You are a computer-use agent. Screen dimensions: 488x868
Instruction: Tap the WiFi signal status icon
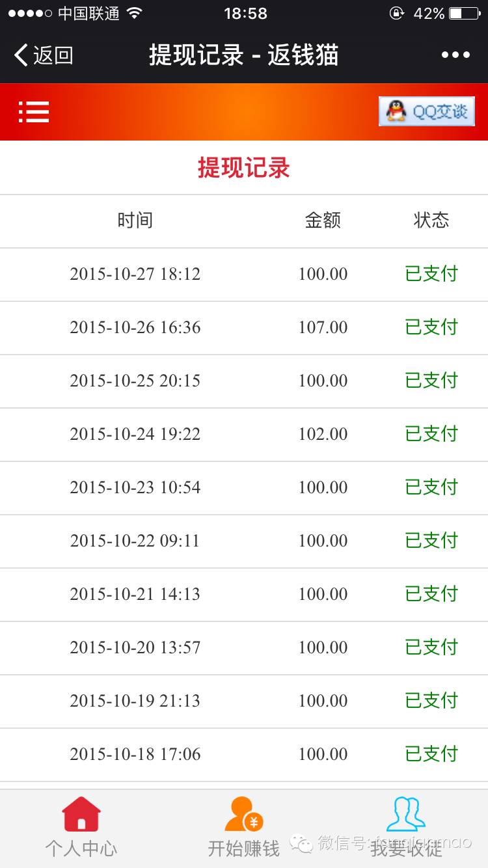click(135, 13)
